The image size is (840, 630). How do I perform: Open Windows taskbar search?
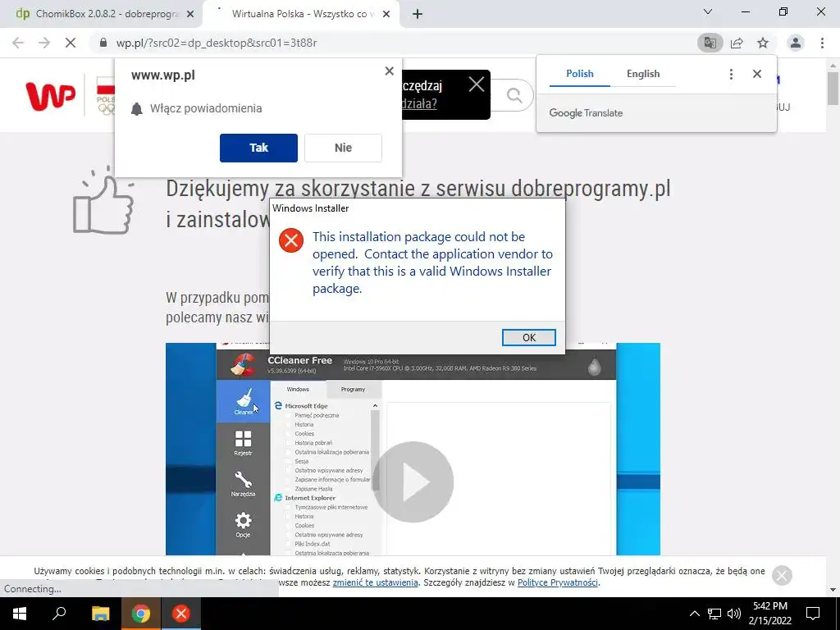[59, 614]
